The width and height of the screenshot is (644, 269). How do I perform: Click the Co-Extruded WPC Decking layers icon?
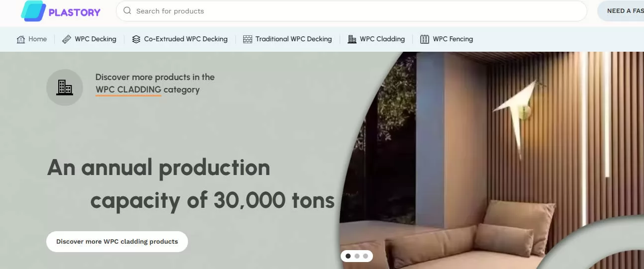[x=136, y=39]
